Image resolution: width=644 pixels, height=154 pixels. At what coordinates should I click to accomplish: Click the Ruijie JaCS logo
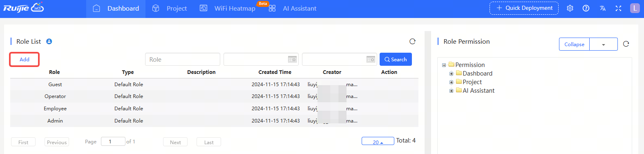(x=23, y=8)
